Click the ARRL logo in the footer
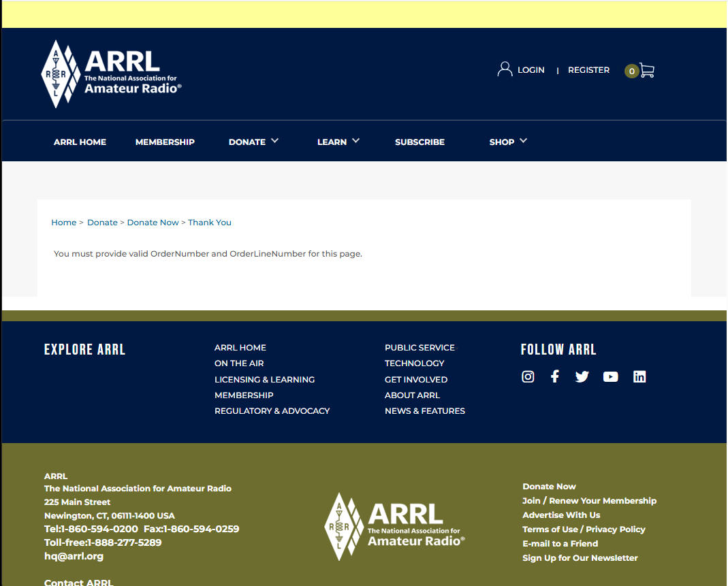This screenshot has width=728, height=586. pos(394,527)
